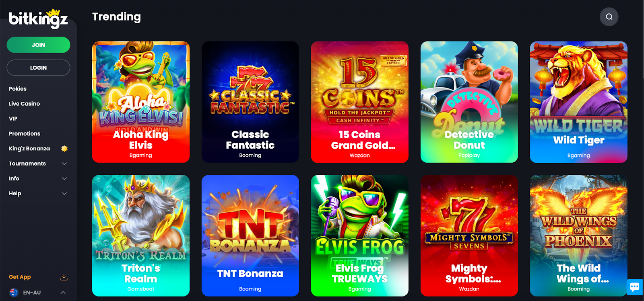Select the VIP menu entry
The image size is (644, 301).
13,119
